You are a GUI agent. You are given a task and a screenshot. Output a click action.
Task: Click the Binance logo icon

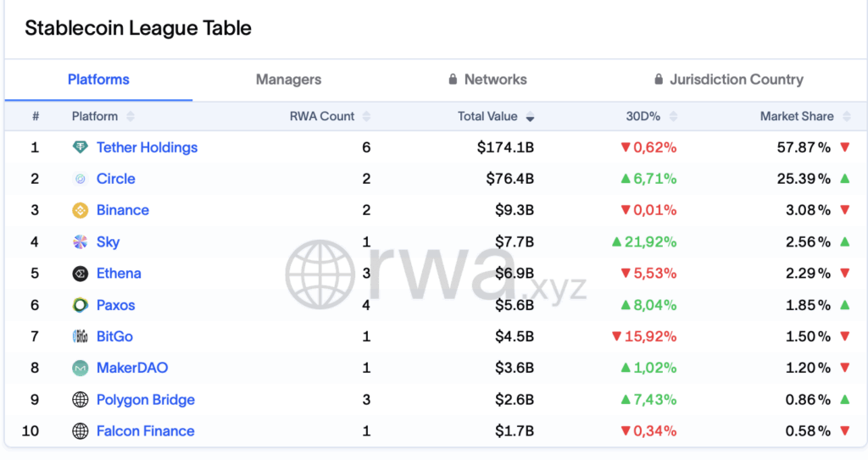(x=81, y=210)
